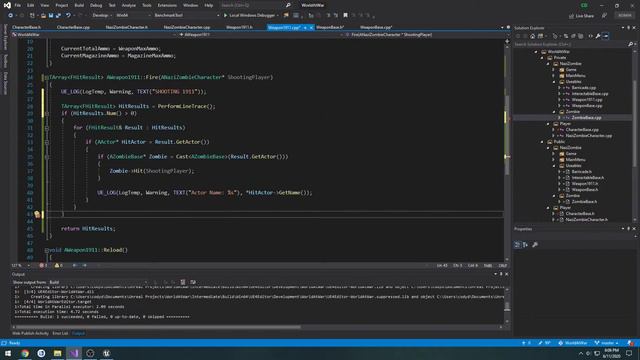640x360 pixels.
Task: Click the Windows Start button
Action: [x=8, y=353]
